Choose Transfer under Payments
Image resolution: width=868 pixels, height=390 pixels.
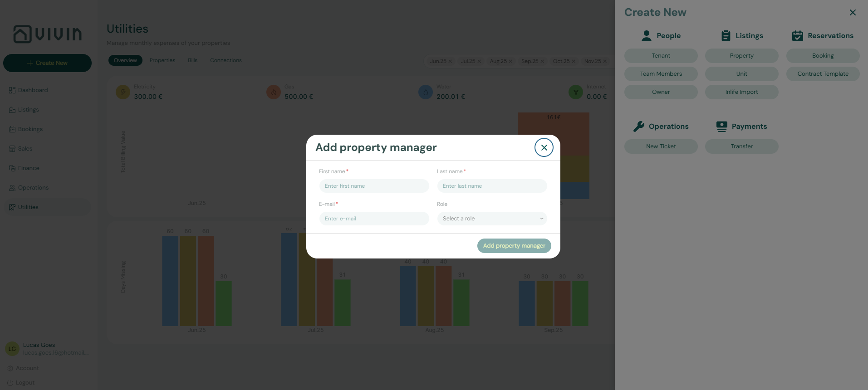742,146
